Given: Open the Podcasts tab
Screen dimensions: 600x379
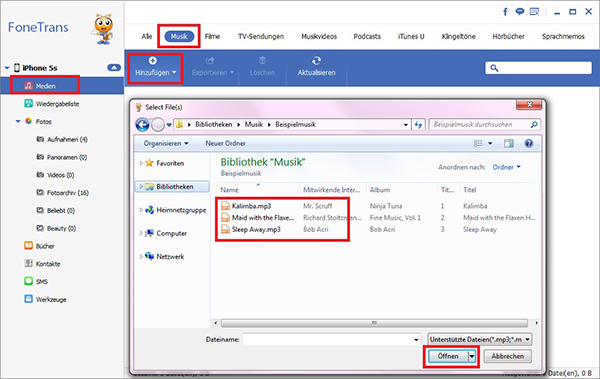Looking at the screenshot, I should (x=367, y=36).
